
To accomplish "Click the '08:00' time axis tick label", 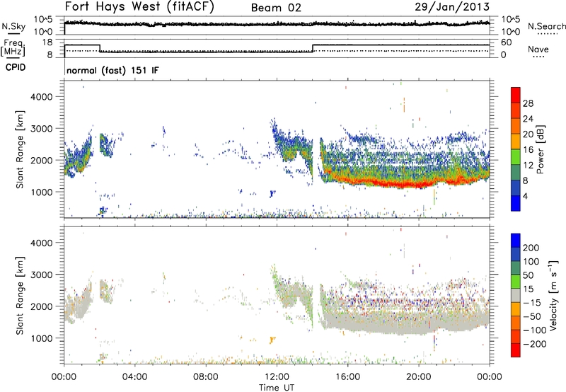I will click(206, 377).
